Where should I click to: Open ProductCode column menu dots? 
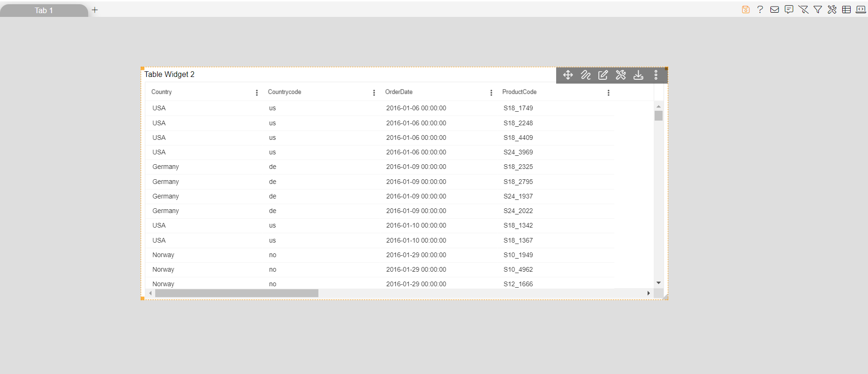608,93
